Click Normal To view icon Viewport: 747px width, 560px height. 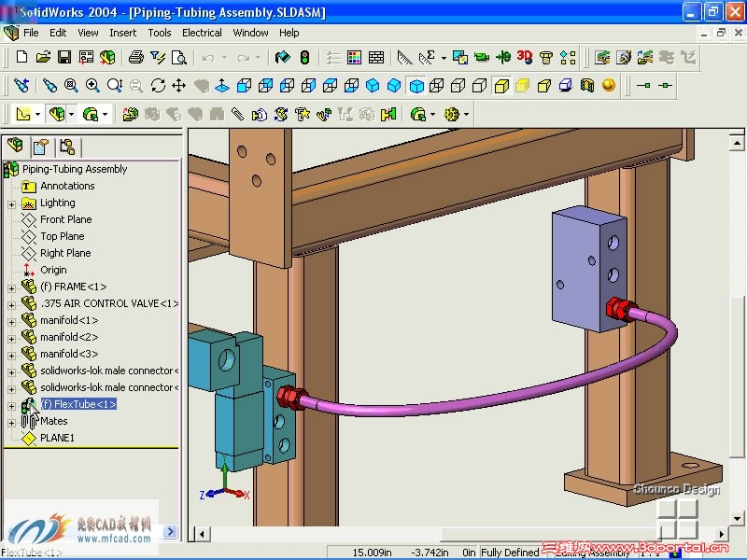(x=222, y=86)
